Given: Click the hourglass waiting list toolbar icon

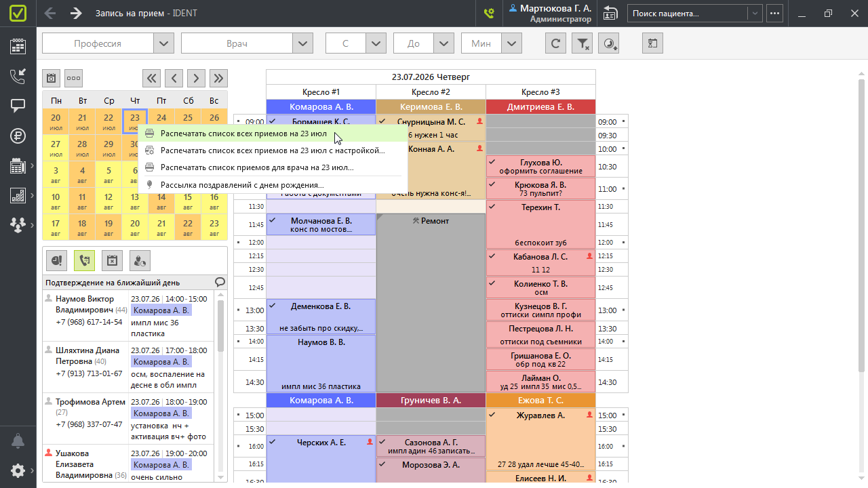Looking at the screenshot, I should point(652,43).
